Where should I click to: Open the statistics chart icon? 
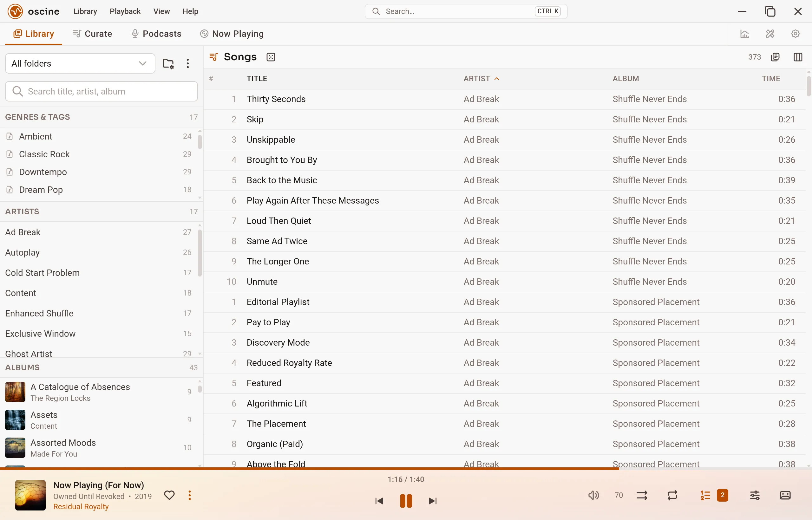click(x=744, y=34)
